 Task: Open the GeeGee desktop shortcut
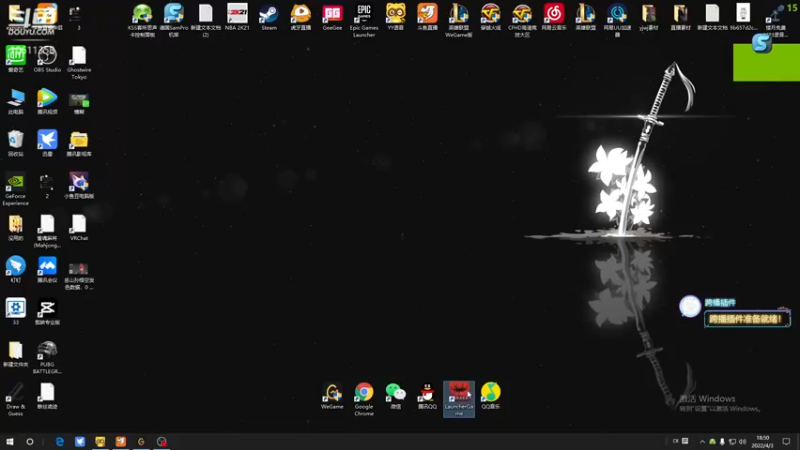[332, 17]
